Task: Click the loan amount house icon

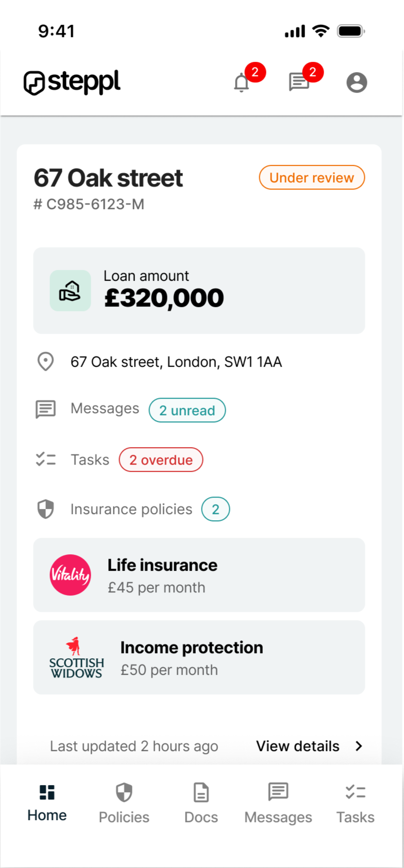Action: [70, 291]
